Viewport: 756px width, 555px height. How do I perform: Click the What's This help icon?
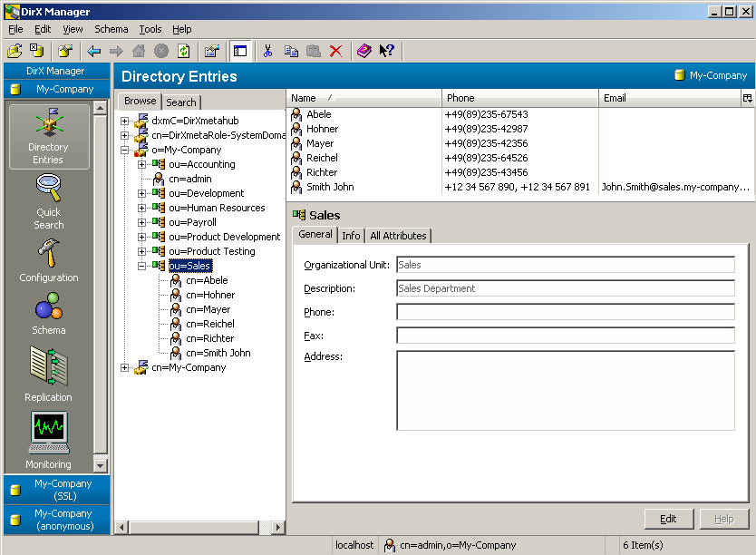click(387, 52)
